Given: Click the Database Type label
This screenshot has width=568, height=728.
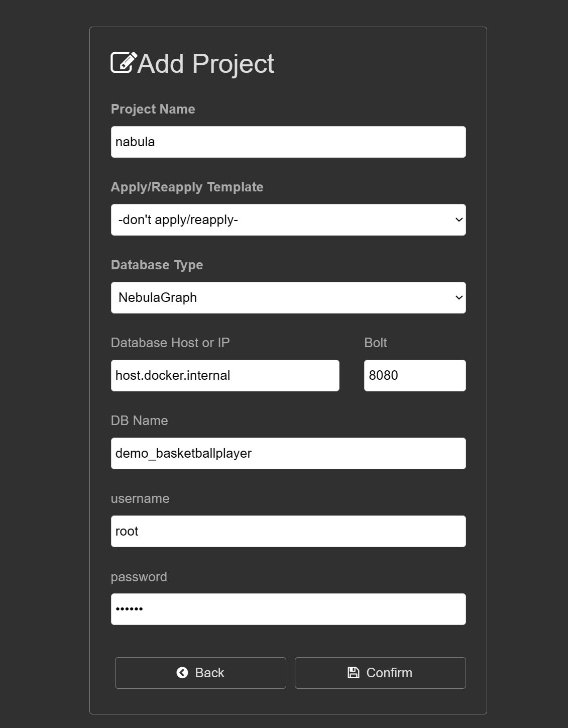Looking at the screenshot, I should [x=157, y=265].
